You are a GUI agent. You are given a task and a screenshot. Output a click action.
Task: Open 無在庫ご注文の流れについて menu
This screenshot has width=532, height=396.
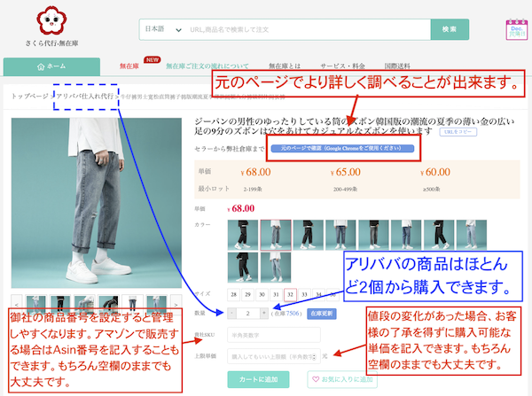[207, 66]
